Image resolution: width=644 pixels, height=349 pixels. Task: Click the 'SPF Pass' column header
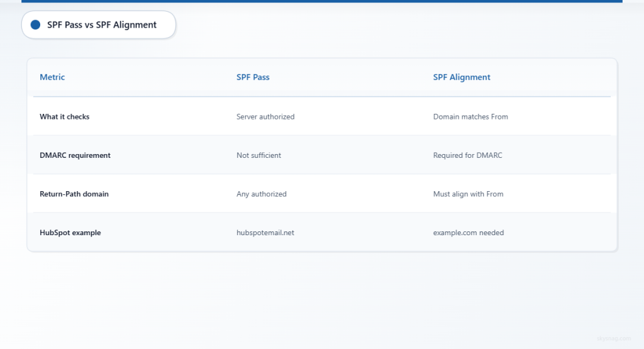[x=253, y=77]
